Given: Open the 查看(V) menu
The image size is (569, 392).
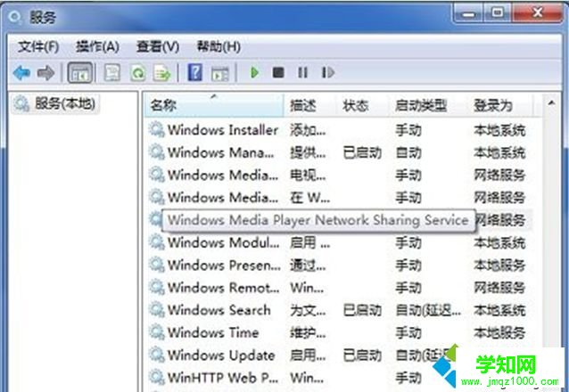Looking at the screenshot, I should coord(158,47).
